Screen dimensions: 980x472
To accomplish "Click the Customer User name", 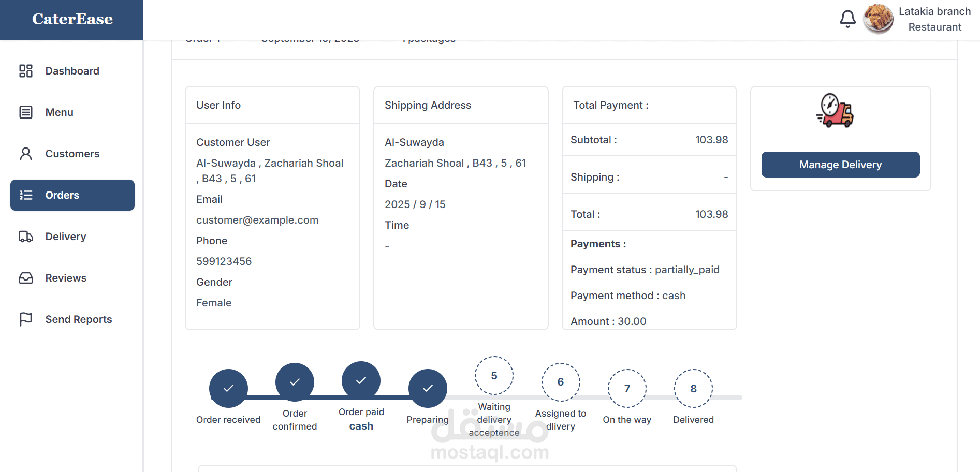I will point(233,142).
